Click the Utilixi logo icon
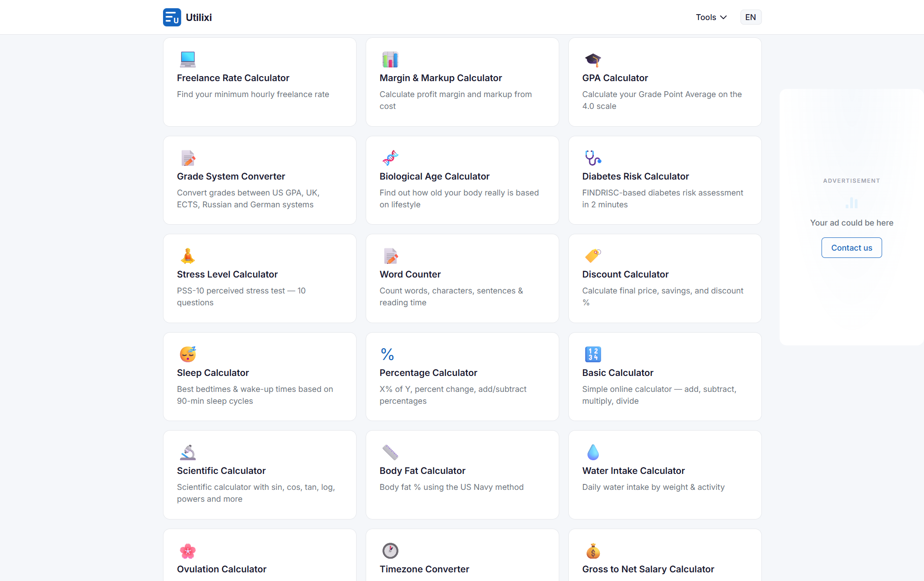 (172, 17)
